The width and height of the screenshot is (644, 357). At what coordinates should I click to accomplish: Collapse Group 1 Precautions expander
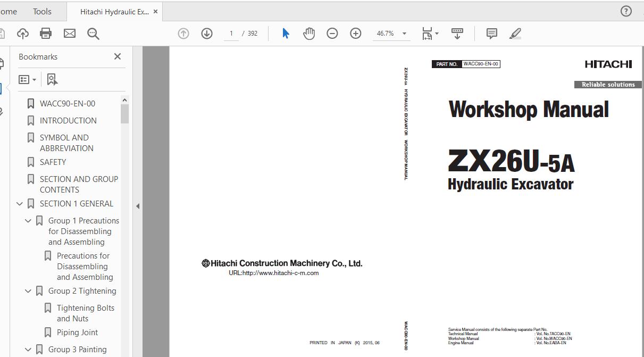point(28,220)
